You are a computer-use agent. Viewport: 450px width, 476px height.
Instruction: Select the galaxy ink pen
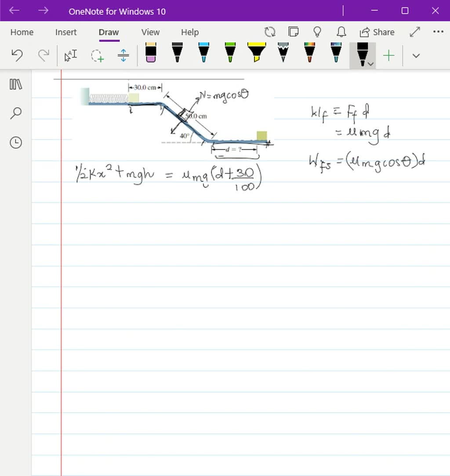point(336,52)
